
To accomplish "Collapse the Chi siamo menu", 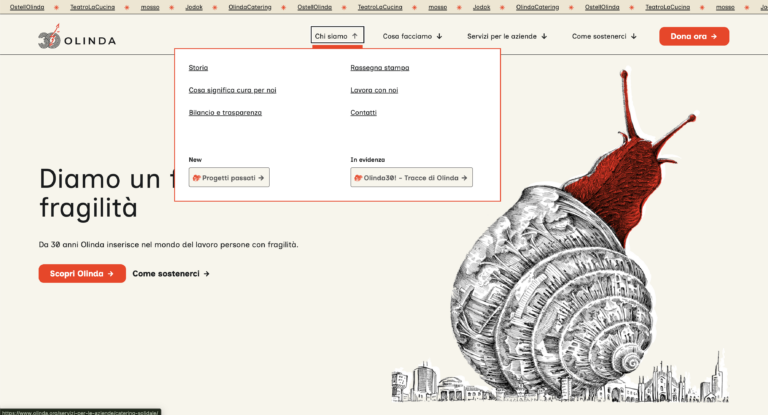I will 337,36.
